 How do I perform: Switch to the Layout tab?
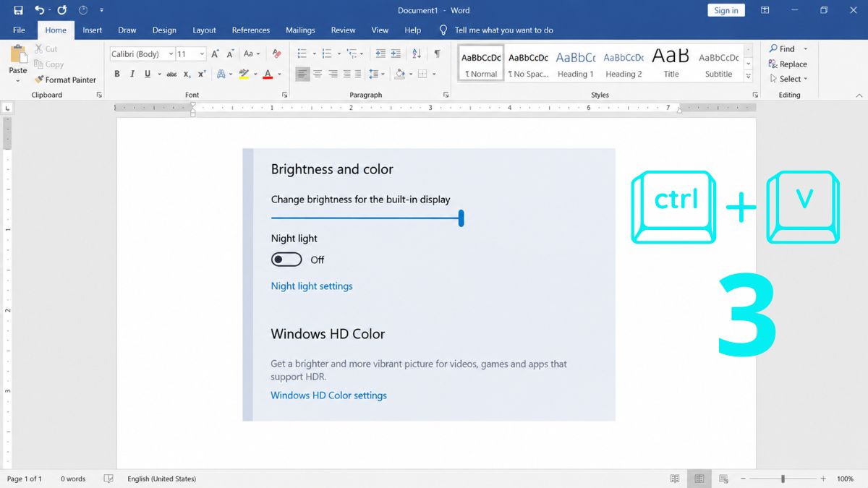pos(204,30)
